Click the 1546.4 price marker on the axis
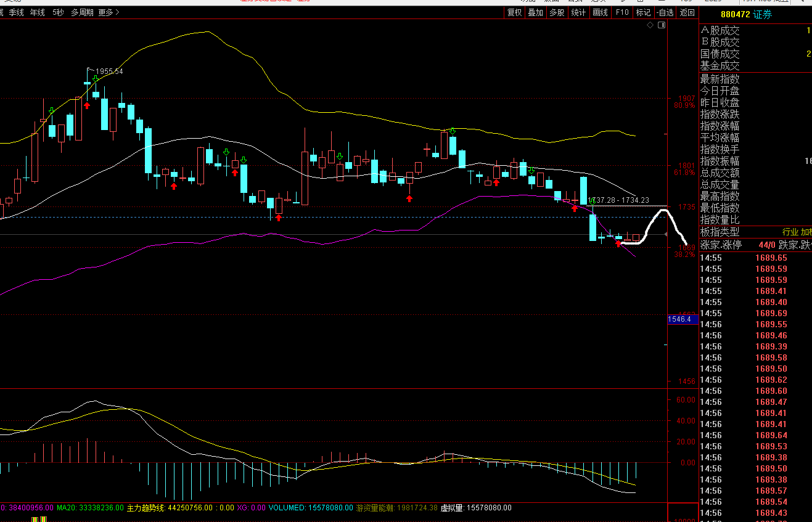This screenshot has height=522, width=812. point(683,319)
